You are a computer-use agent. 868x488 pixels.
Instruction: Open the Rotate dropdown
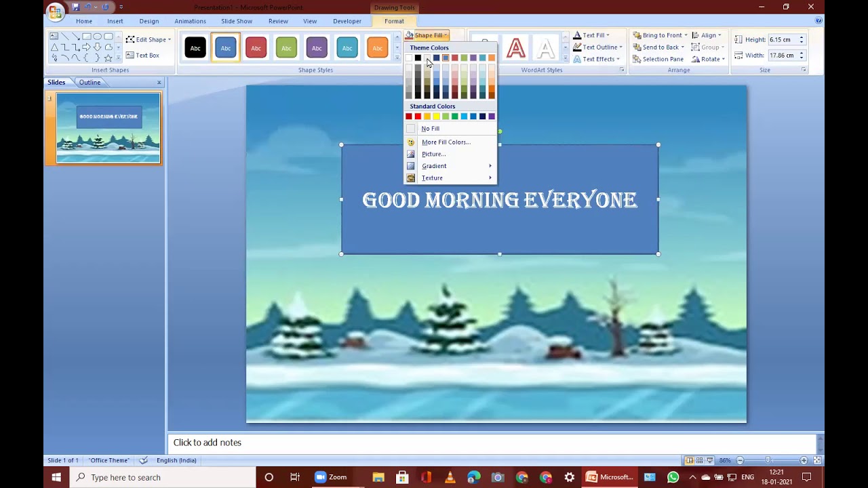pyautogui.click(x=708, y=59)
